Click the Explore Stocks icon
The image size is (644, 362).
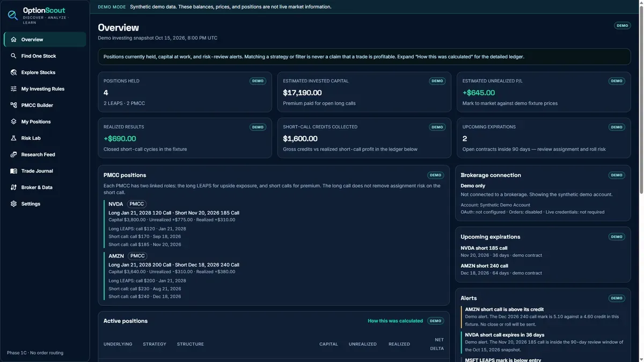13,72
